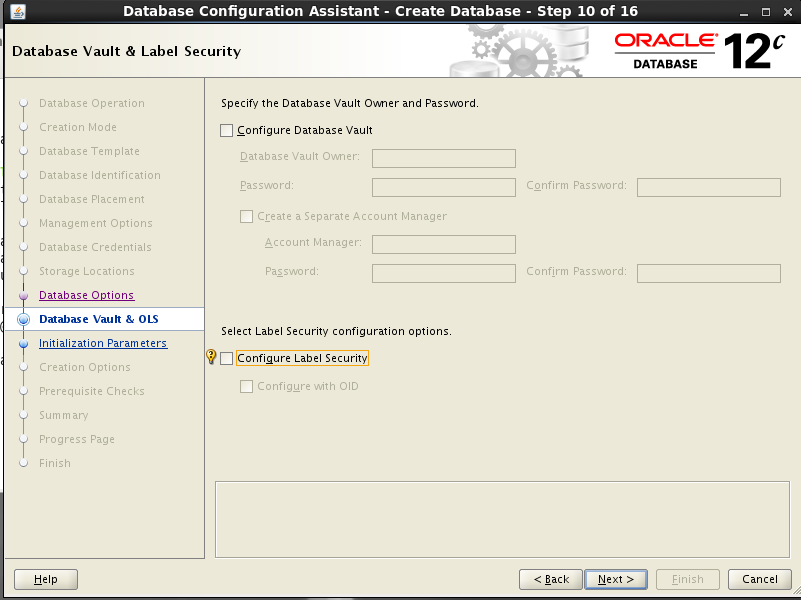The height and width of the screenshot is (600, 801).
Task: Click the Account Manager Confirm Password field
Action: pyautogui.click(x=709, y=273)
